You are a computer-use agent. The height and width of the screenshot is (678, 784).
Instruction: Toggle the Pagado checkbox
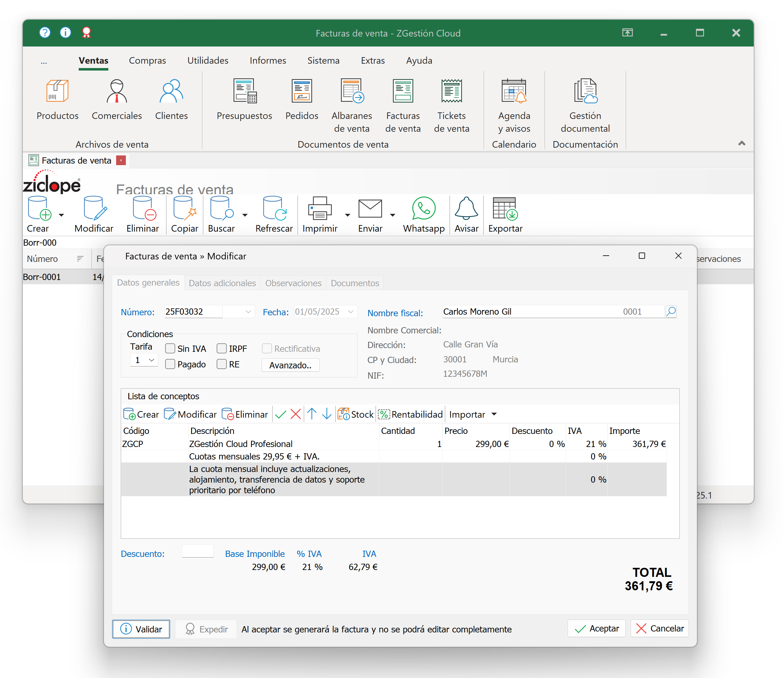170,364
